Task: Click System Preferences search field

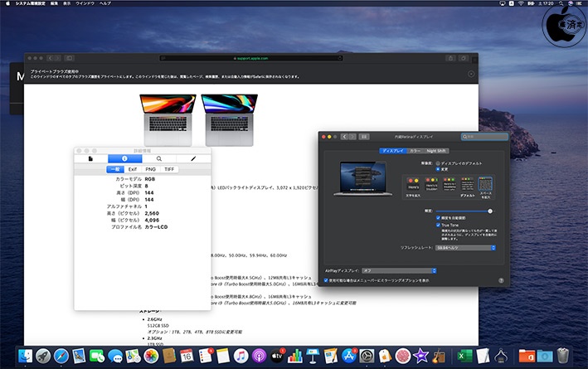Action: tap(485, 137)
